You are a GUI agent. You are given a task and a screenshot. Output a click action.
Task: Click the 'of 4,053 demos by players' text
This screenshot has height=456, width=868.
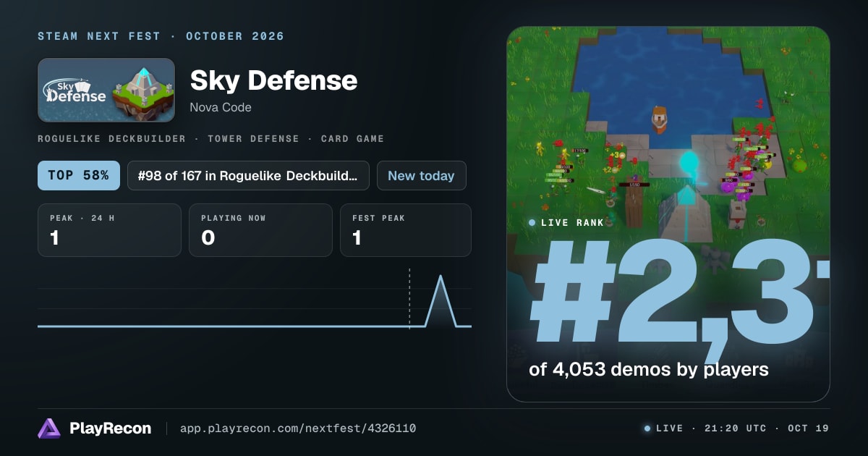tap(648, 369)
